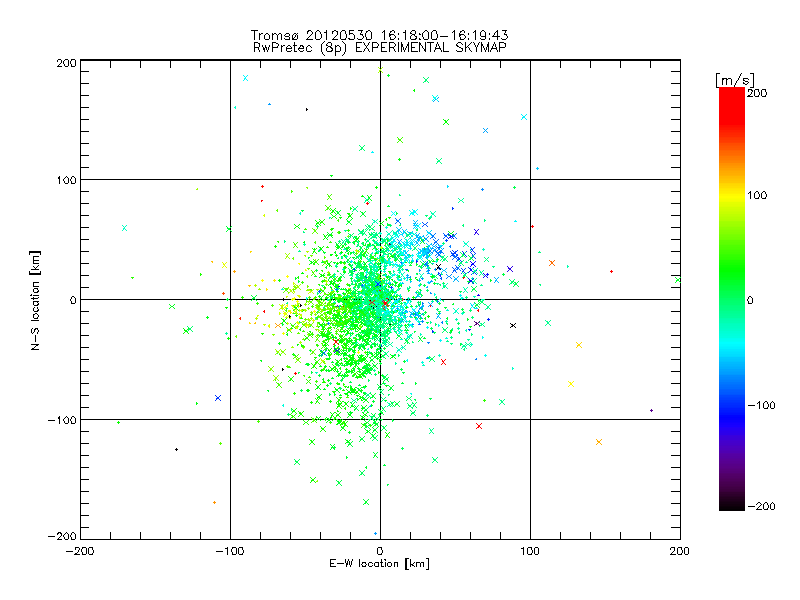The width and height of the screenshot is (800, 600).
Task: Click the y-axis tick label '-100' on the left
Action: pos(62,420)
